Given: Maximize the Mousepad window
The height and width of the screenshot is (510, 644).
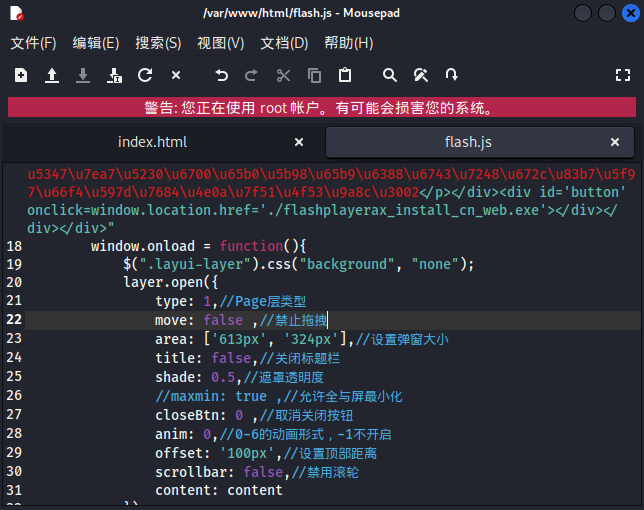Looking at the screenshot, I should [607, 13].
